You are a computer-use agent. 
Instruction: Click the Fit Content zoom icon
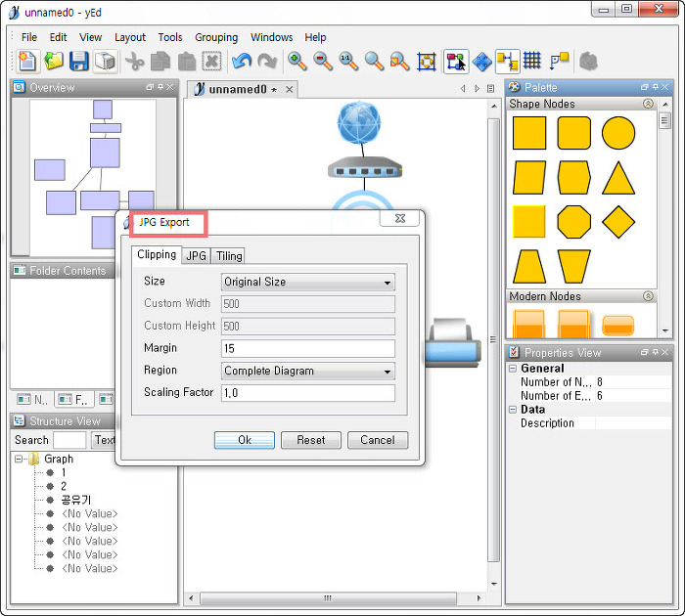[426, 61]
